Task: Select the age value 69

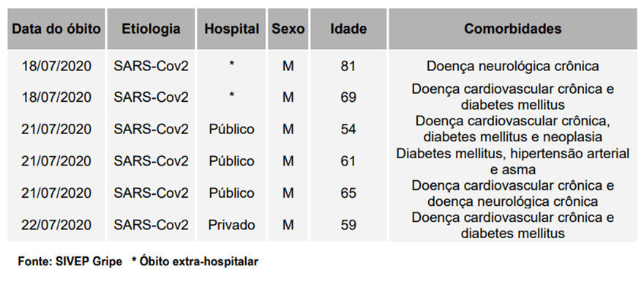Action: pos(348,97)
